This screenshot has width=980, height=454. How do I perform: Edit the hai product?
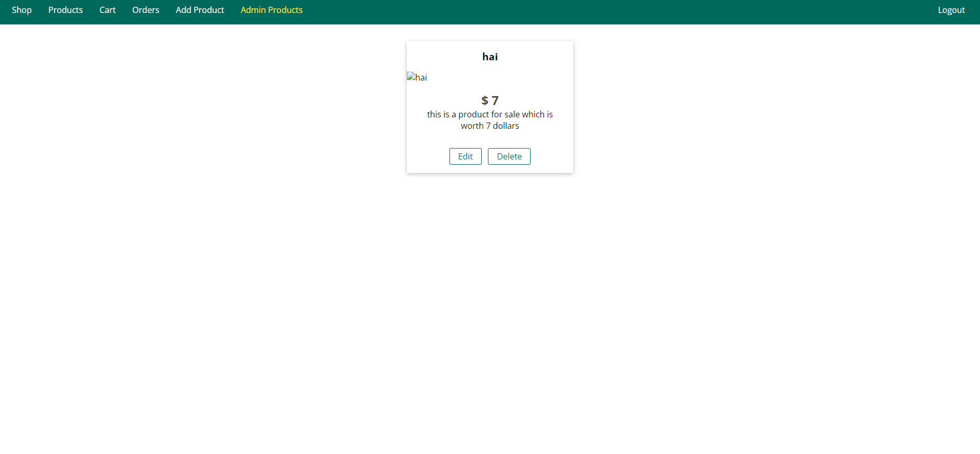pos(465,156)
